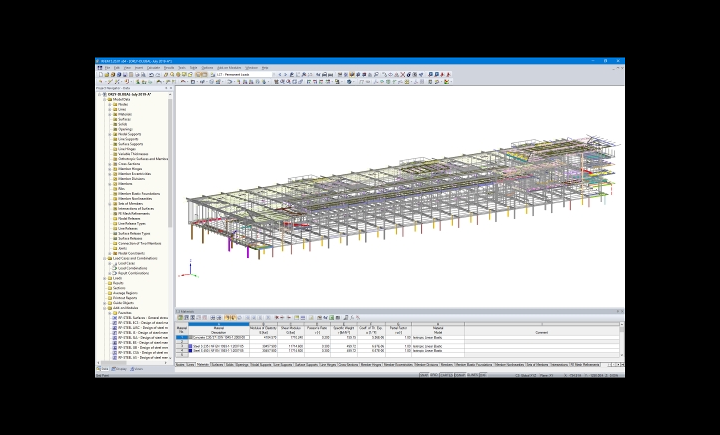Select Load Combinations tree item
The image size is (720, 435).
(133, 268)
